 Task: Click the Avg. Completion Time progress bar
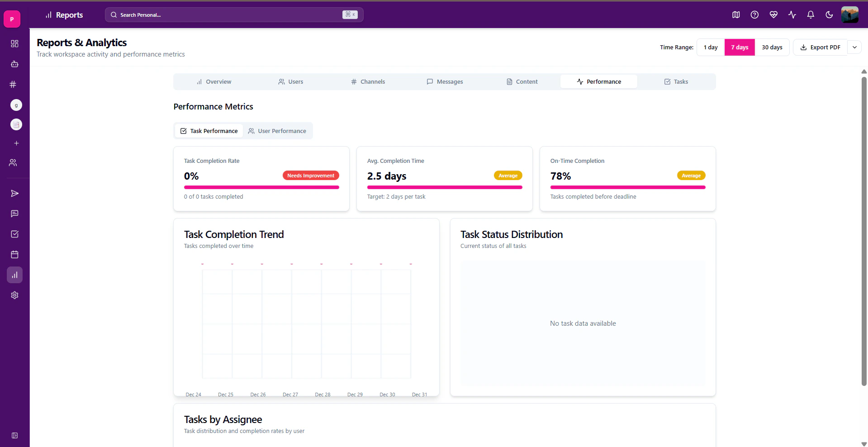pos(445,187)
